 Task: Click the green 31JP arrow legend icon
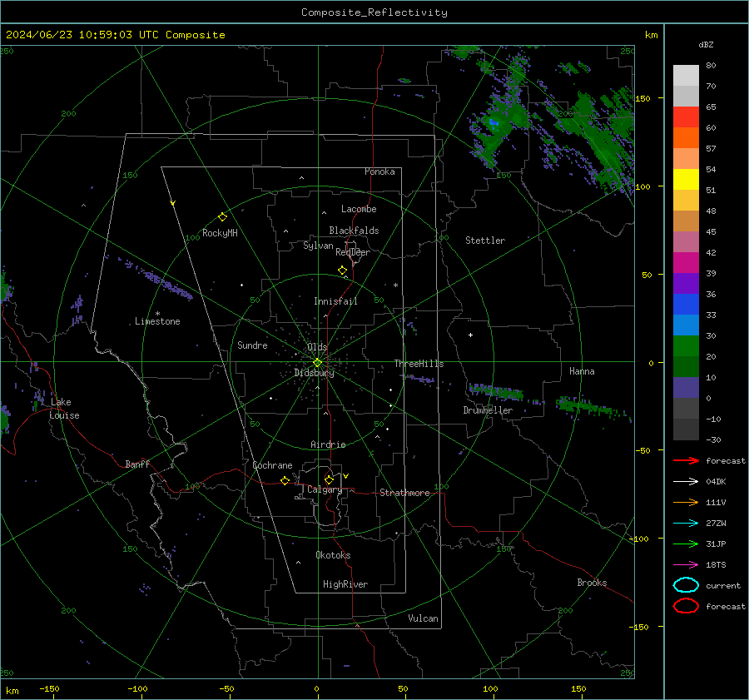(x=686, y=544)
